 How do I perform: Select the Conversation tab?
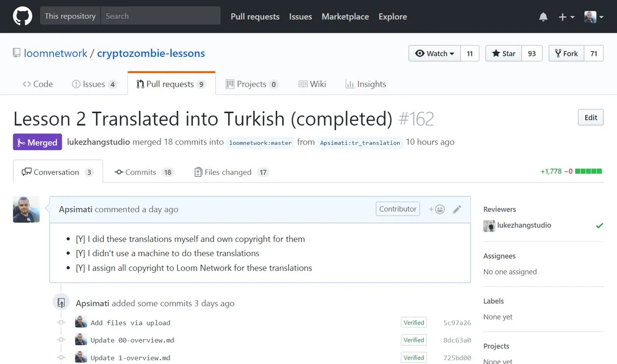click(58, 172)
